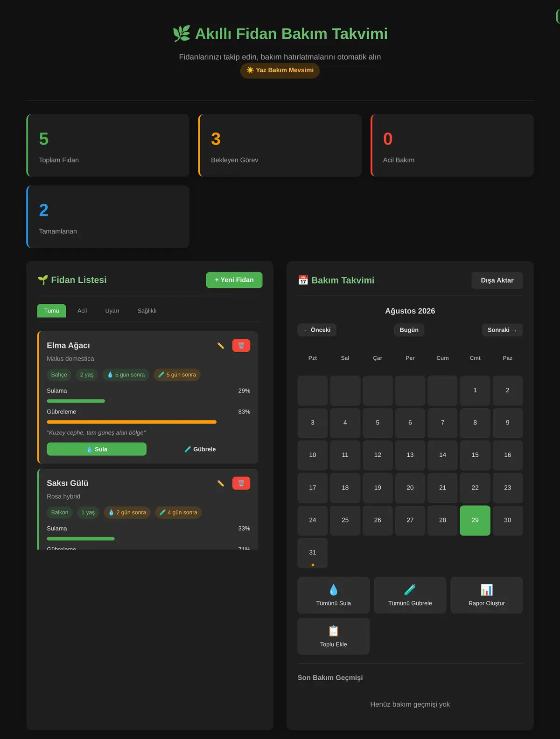This screenshot has height=739, width=560.
Task: Click the Toplu Ekle clipboard tile
Action: point(334,636)
